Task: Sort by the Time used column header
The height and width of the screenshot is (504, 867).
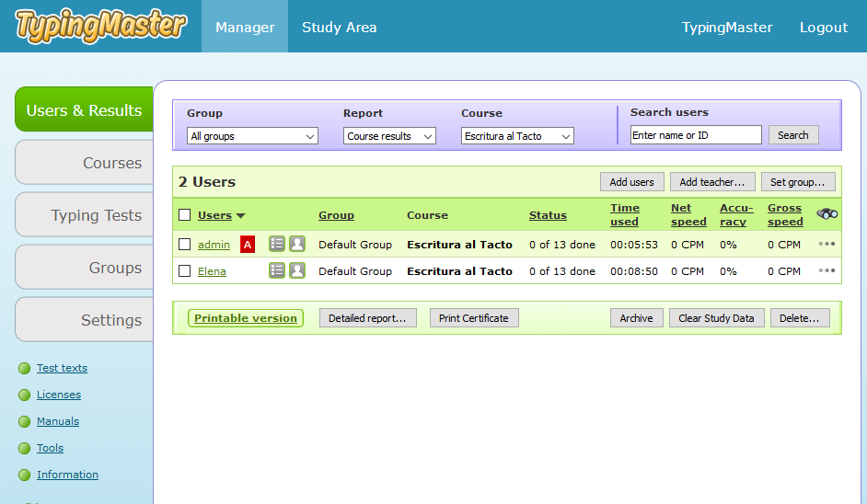Action: coord(625,214)
